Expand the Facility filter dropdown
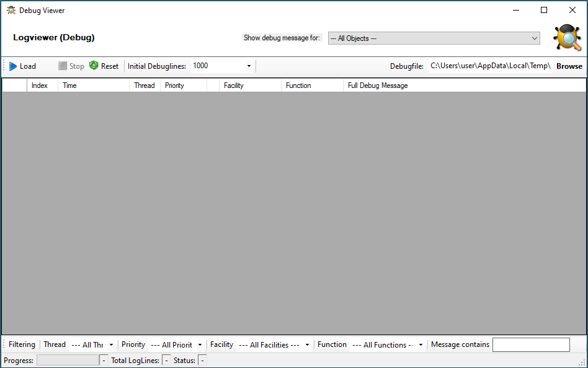This screenshot has width=588, height=368. pyautogui.click(x=307, y=345)
